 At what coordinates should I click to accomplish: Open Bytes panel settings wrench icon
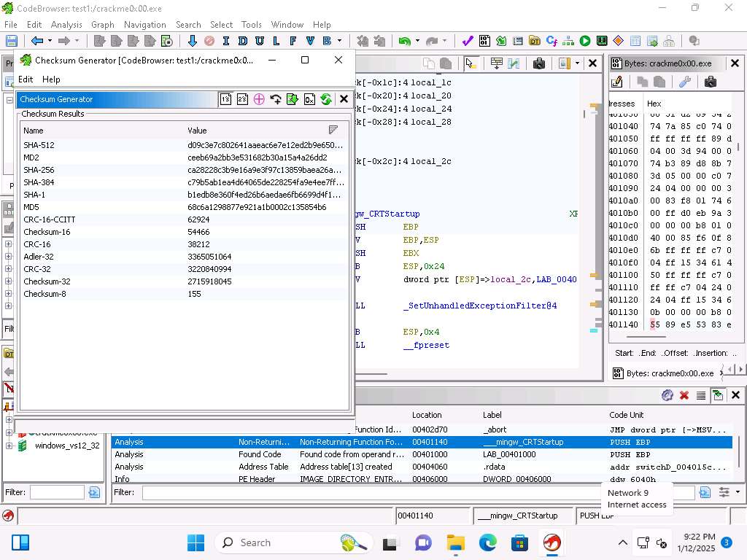(x=685, y=82)
